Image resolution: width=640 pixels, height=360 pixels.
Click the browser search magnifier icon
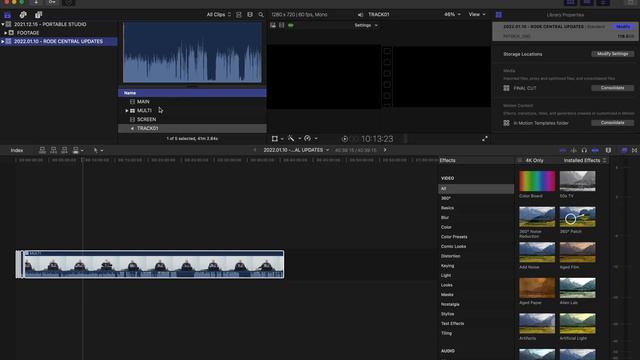point(261,15)
